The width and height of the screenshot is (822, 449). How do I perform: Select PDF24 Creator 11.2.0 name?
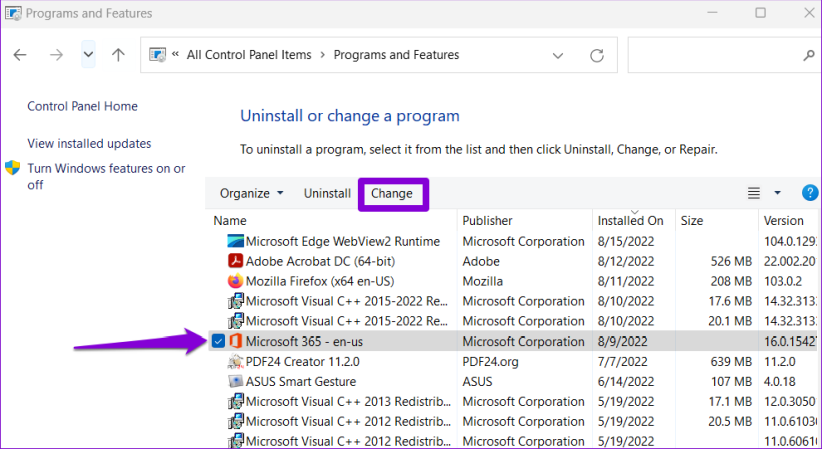point(302,361)
